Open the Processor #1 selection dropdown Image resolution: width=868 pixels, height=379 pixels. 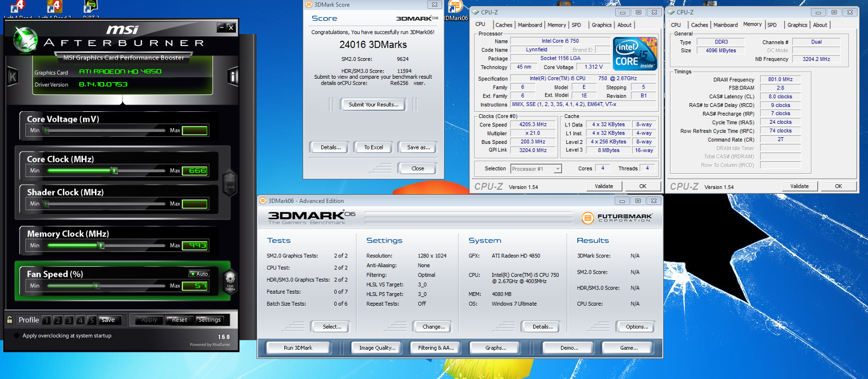536,169
